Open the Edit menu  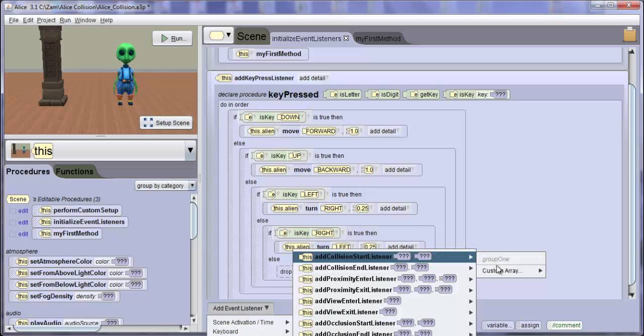tap(28, 20)
